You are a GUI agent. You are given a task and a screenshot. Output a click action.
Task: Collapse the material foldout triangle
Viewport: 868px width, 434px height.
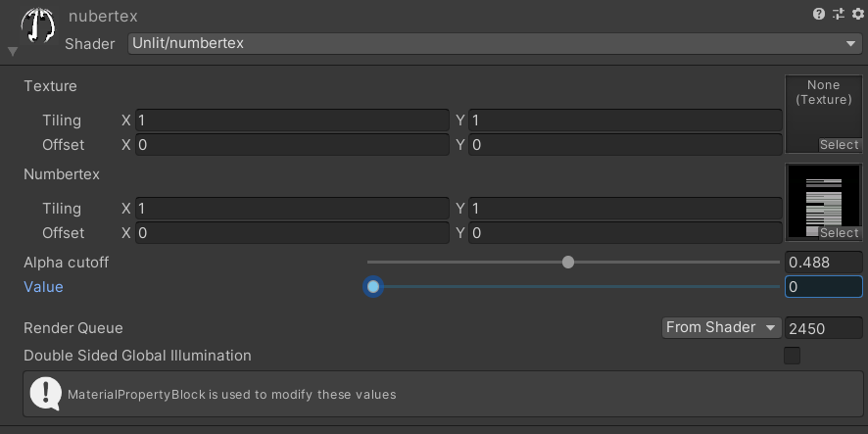coord(12,51)
